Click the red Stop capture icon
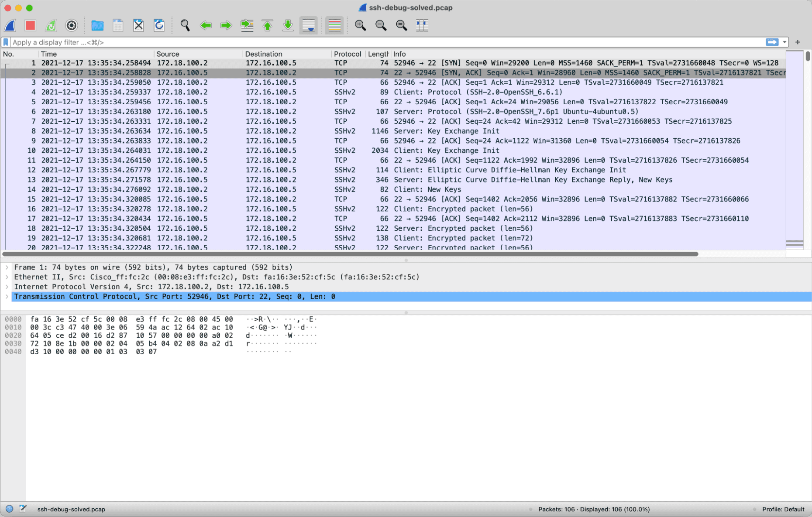This screenshot has width=812, height=517. coord(30,25)
